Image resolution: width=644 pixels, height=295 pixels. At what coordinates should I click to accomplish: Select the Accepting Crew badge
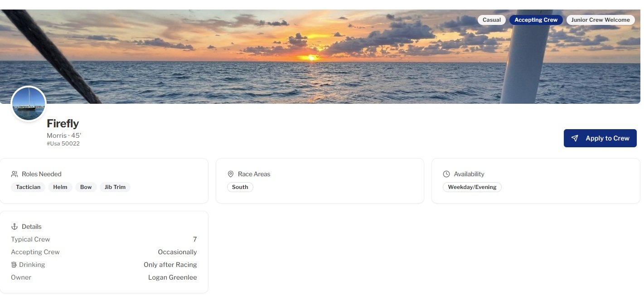(536, 20)
